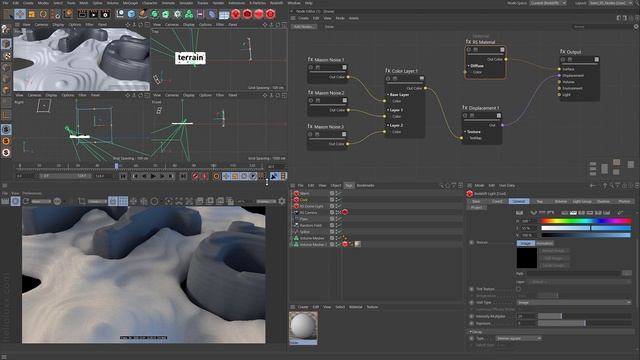This screenshot has height=360, width=640.
Task: Toggle layer checkbox on Volume Mesher.1 row
Action: tap(332, 244)
